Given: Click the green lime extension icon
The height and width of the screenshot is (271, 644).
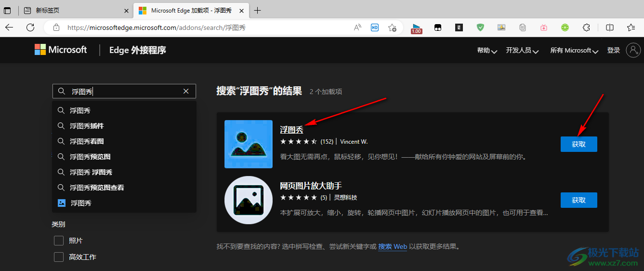Looking at the screenshot, I should point(565,27).
